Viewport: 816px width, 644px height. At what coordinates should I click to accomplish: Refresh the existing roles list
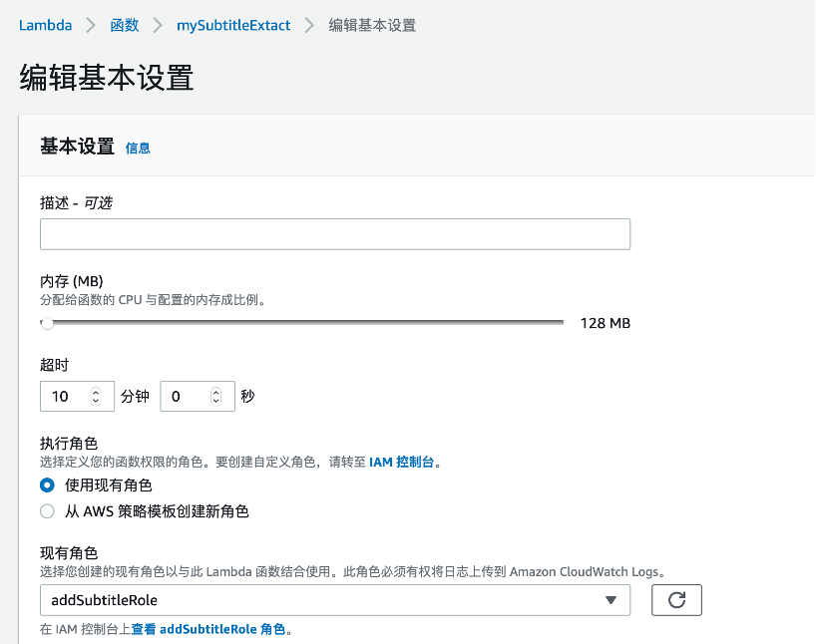pyautogui.click(x=676, y=600)
